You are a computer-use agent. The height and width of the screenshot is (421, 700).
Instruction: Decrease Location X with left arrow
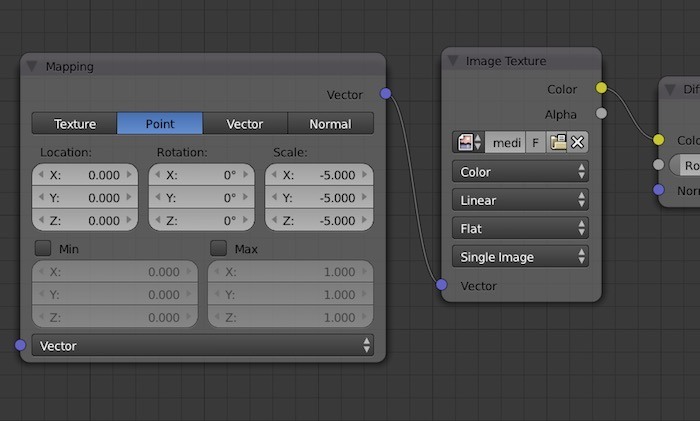point(41,175)
